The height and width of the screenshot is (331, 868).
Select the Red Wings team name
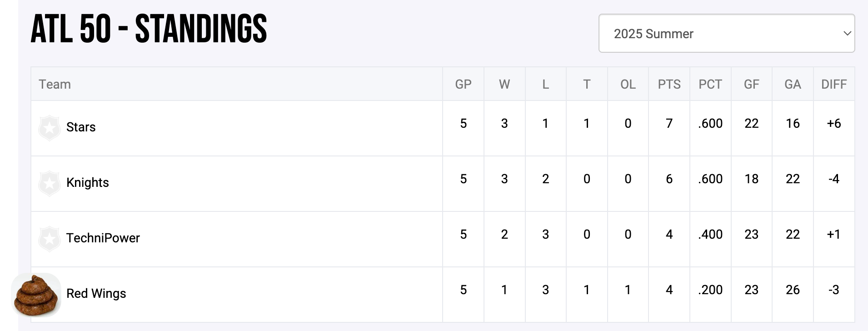pyautogui.click(x=96, y=294)
